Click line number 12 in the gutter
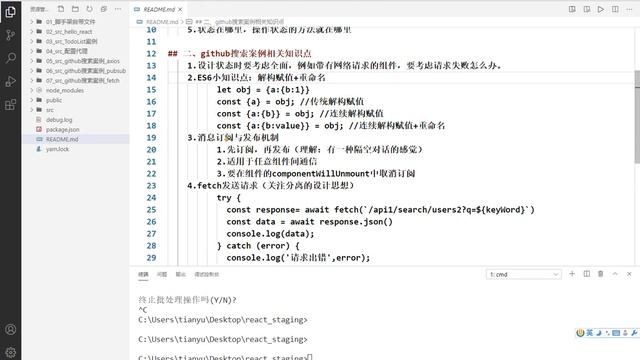 pyautogui.click(x=151, y=53)
